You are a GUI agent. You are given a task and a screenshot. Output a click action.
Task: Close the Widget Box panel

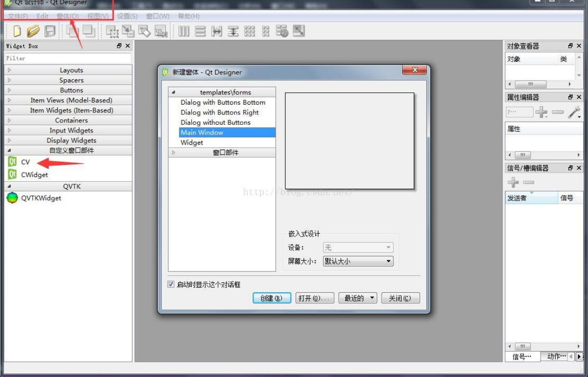[128, 45]
